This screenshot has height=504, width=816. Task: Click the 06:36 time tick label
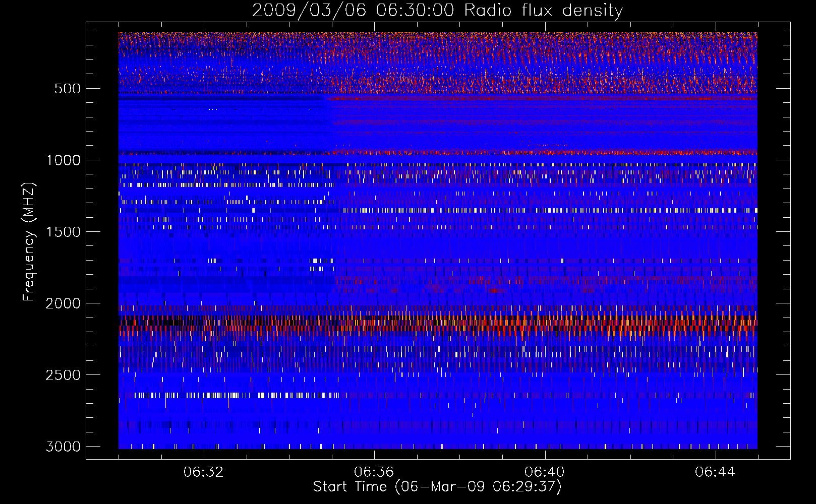tap(374, 472)
